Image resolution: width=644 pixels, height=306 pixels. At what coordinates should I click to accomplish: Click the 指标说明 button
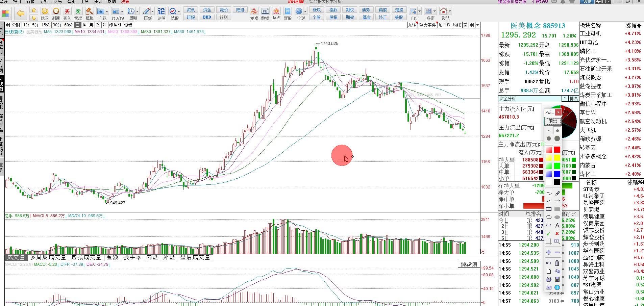click(469, 264)
